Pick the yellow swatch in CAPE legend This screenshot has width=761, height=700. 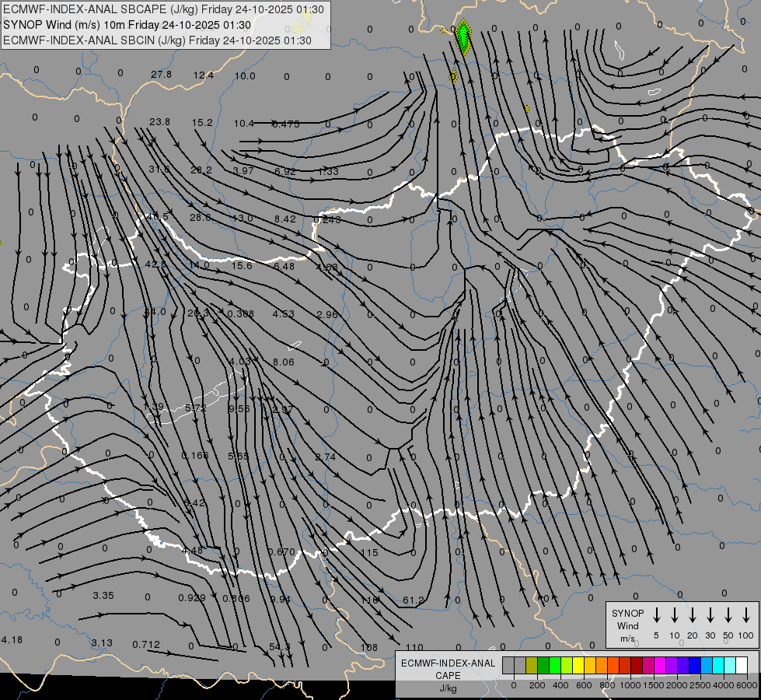(x=578, y=665)
